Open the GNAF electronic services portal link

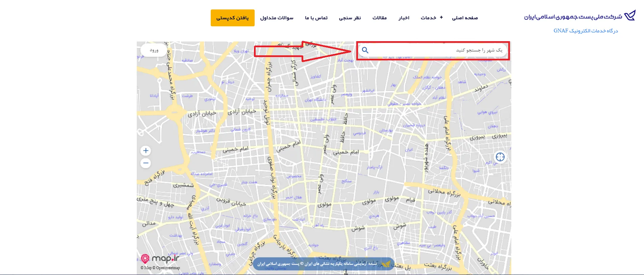coord(585,31)
